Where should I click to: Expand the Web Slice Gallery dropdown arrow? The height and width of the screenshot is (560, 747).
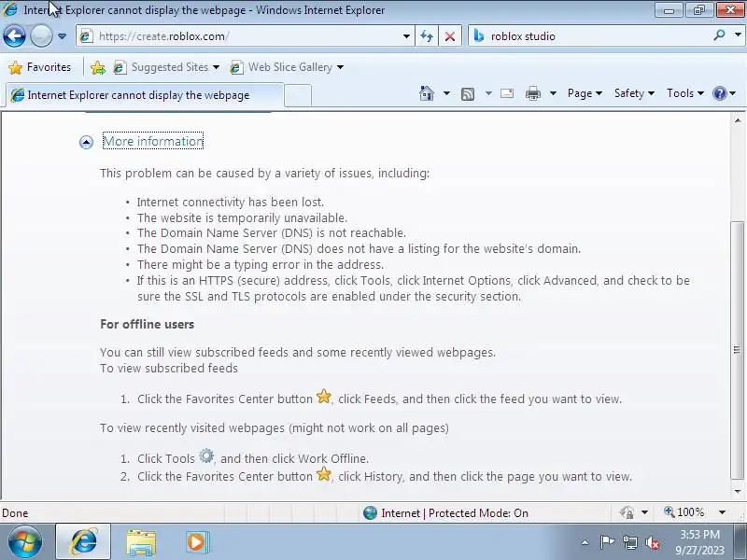click(x=340, y=67)
